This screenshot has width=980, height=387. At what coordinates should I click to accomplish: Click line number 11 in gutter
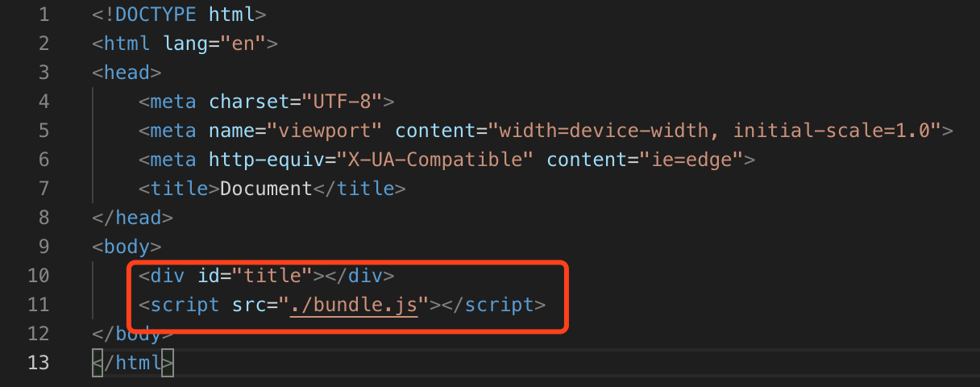[37, 305]
